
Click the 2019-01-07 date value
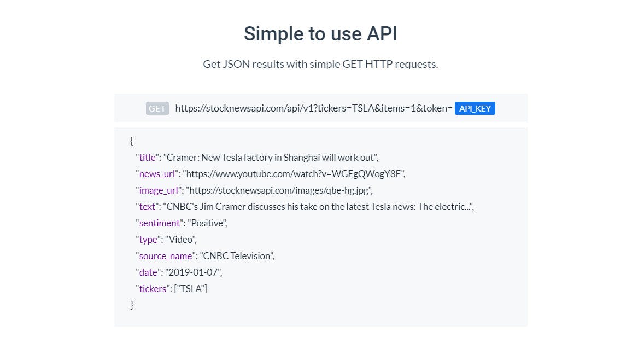pyautogui.click(x=194, y=272)
